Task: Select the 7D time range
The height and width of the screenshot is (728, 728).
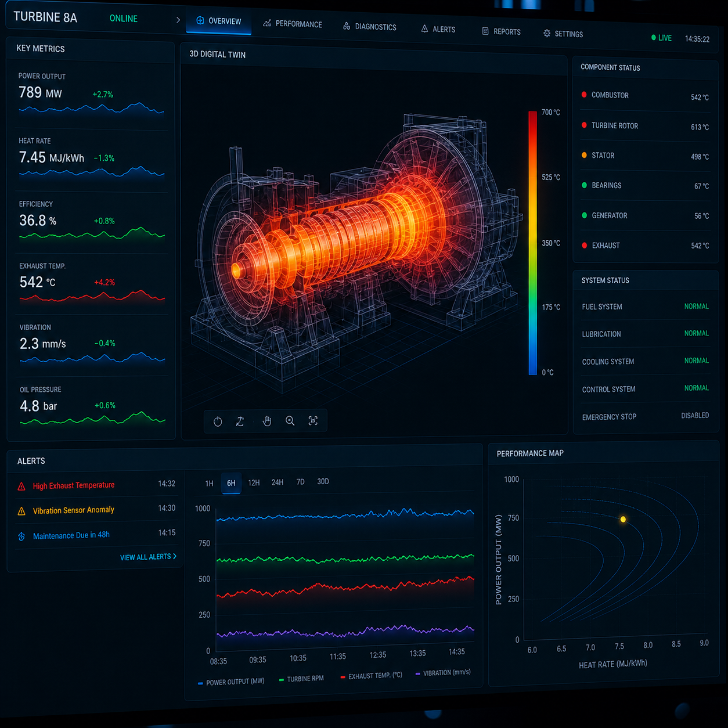Action: (x=300, y=482)
